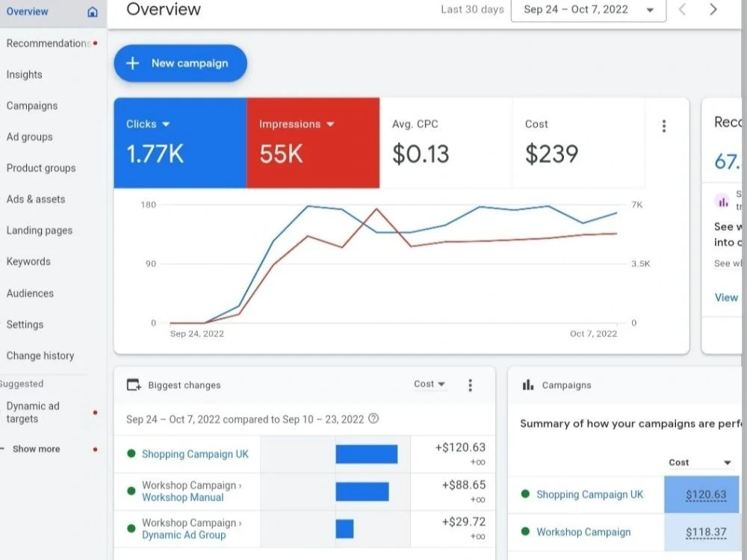Open Change history page
The image size is (747, 560).
click(40, 355)
